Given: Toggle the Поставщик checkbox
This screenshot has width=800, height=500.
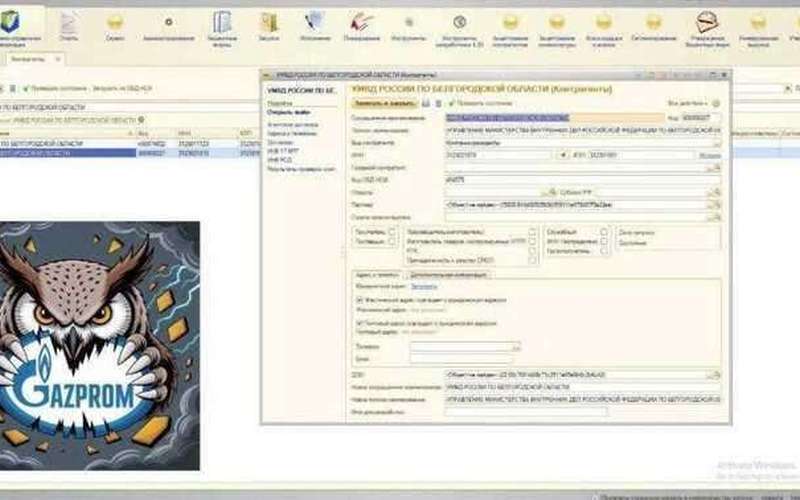Looking at the screenshot, I should pyautogui.click(x=392, y=241).
